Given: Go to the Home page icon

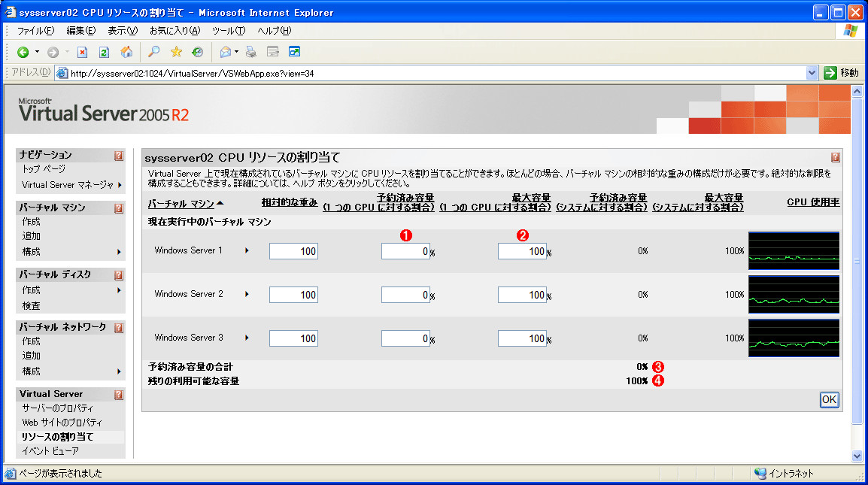Looking at the screenshot, I should (126, 52).
